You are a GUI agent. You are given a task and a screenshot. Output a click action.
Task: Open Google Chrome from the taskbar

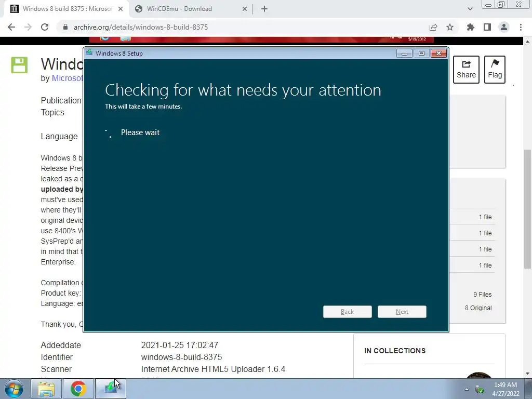78,389
